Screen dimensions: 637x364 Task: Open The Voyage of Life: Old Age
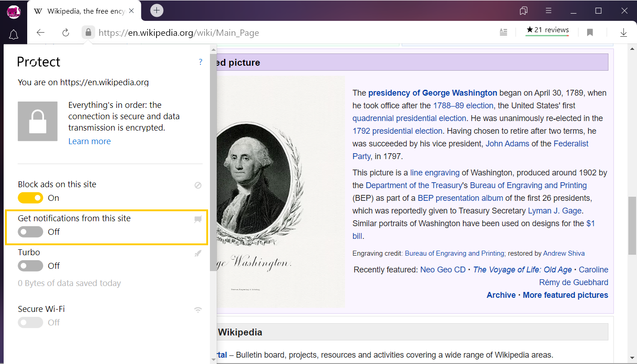[522, 270]
